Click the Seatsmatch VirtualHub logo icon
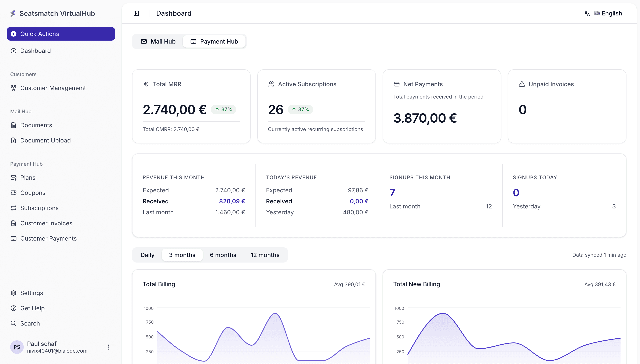 click(13, 13)
